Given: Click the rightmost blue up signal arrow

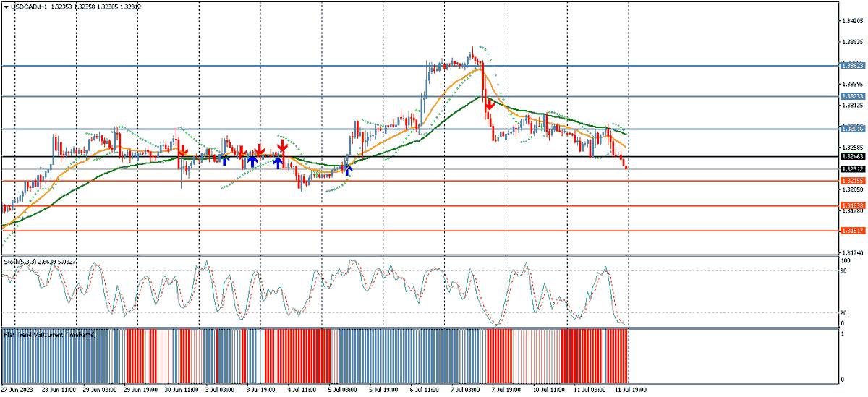Looking at the screenshot, I should coord(348,170).
